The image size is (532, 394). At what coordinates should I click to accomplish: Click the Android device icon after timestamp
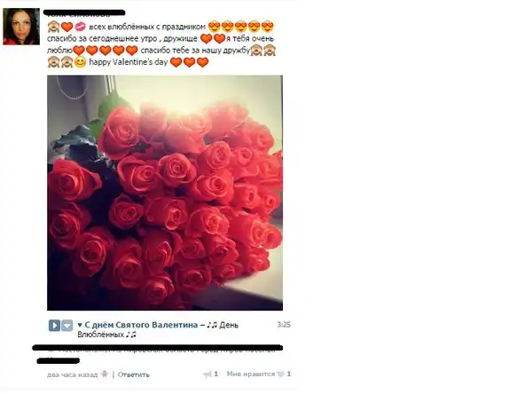point(105,374)
